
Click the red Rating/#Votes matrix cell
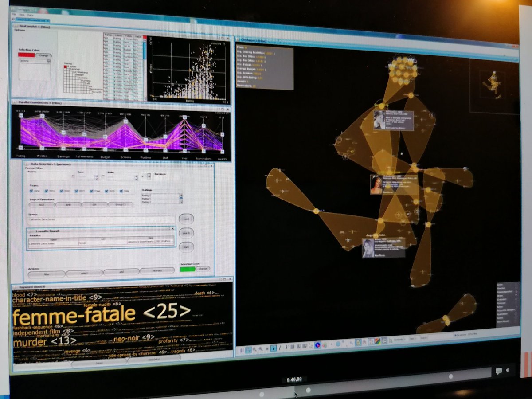tap(65, 67)
